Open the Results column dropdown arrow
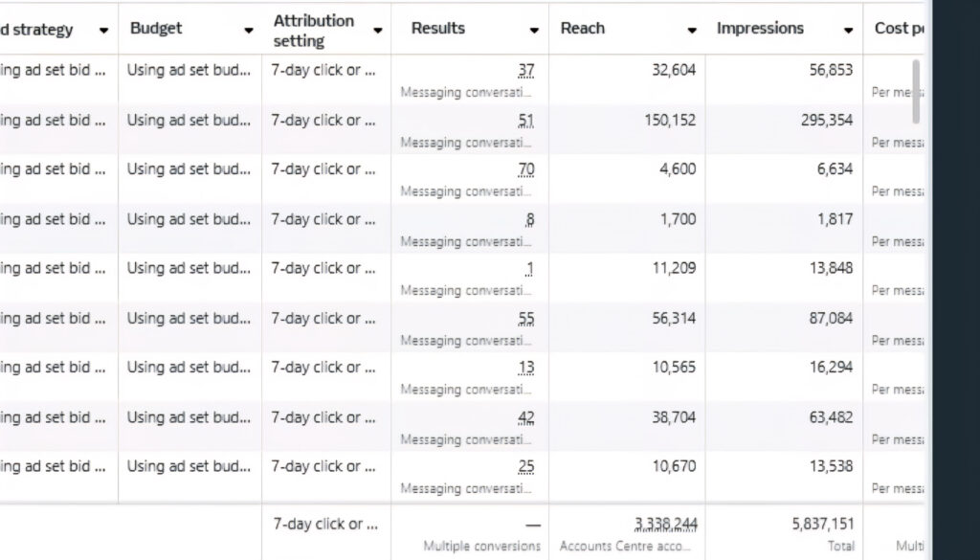This screenshot has height=560, width=980. 534,31
